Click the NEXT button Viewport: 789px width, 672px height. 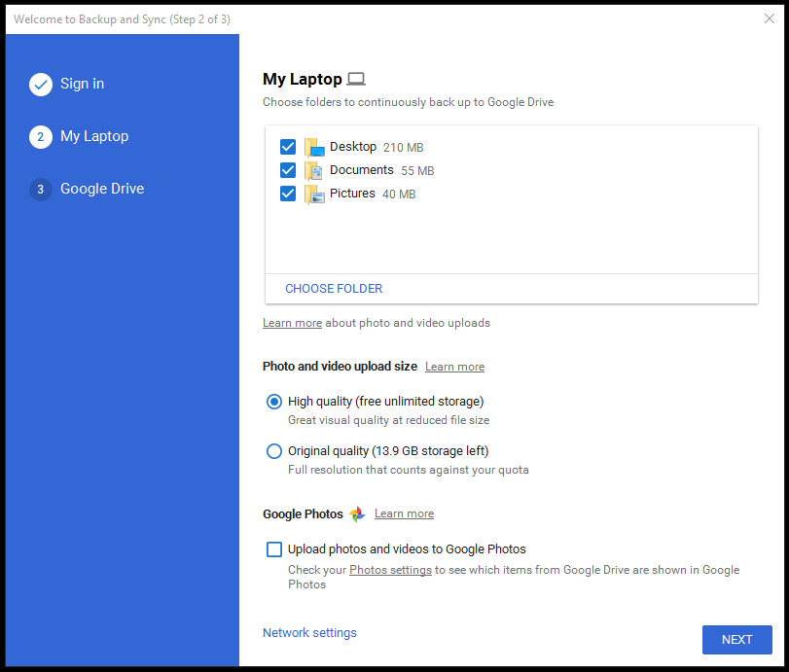(x=736, y=640)
